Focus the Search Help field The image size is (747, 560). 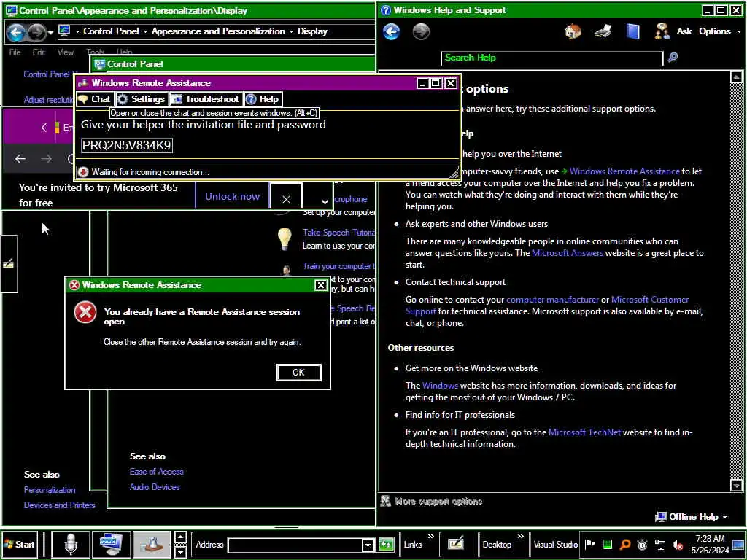[551, 58]
